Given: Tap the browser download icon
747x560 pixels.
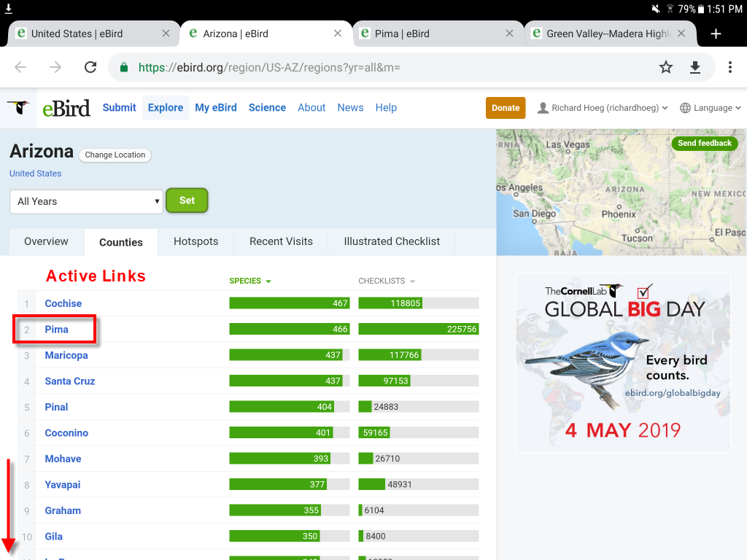Looking at the screenshot, I should 695,67.
